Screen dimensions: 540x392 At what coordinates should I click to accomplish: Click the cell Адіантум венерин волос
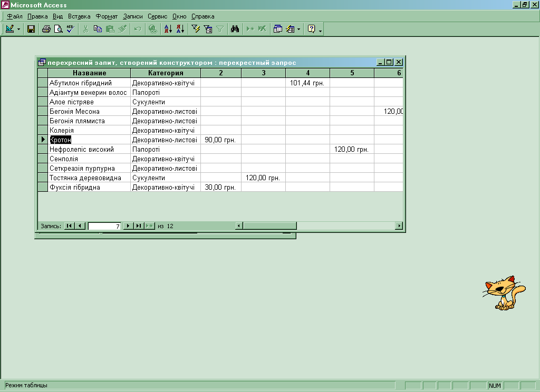point(89,92)
